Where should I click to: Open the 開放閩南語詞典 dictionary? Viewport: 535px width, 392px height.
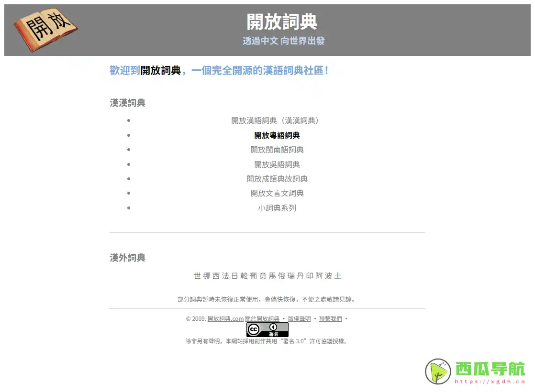tap(277, 150)
